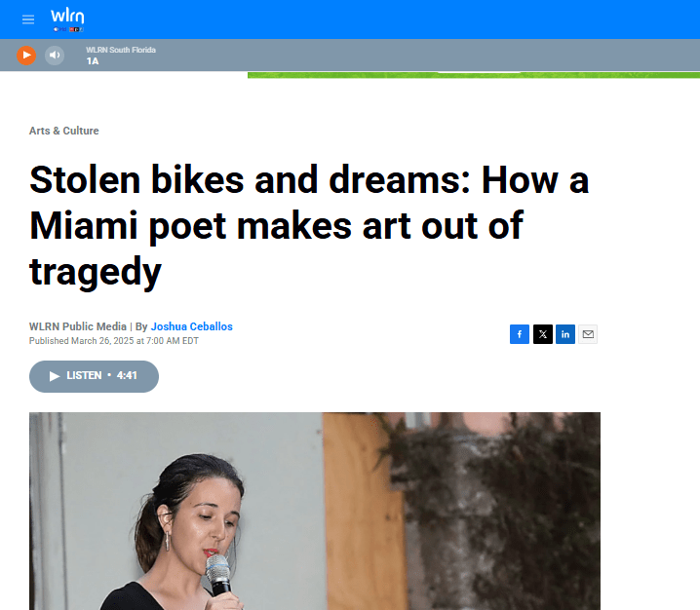Click the Published March 26, 2025 date

(114, 341)
